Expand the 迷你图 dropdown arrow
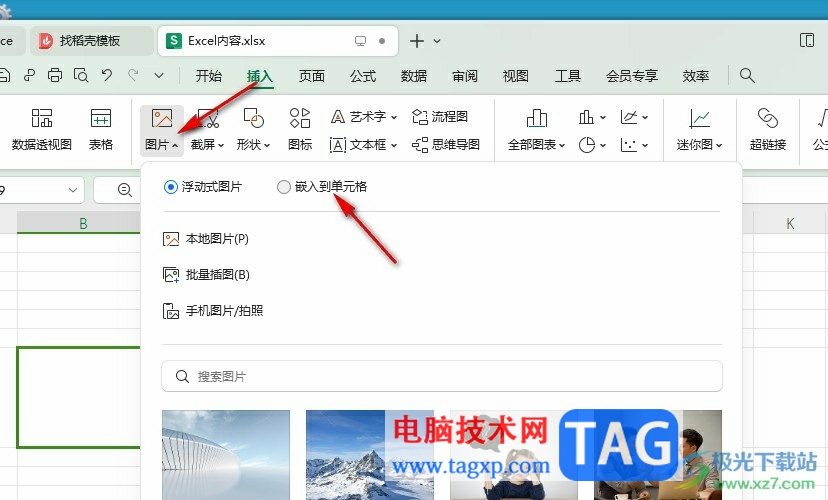The width and height of the screenshot is (828, 500). click(x=719, y=145)
